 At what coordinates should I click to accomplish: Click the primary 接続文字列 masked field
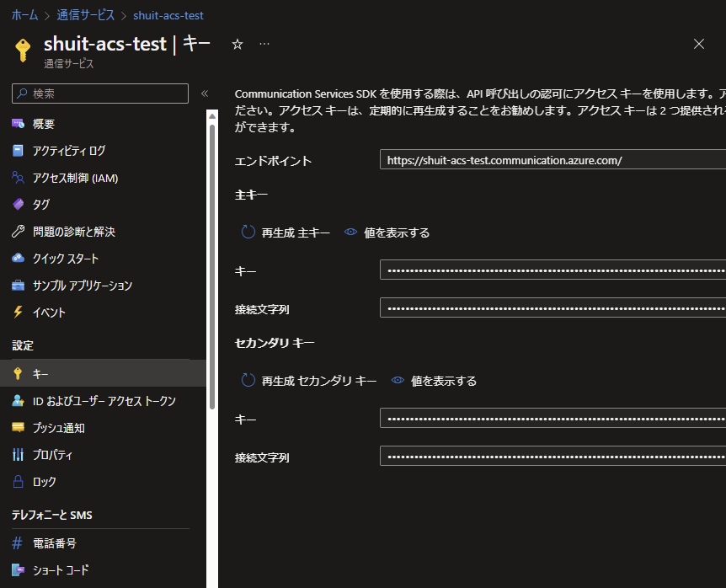[553, 307]
